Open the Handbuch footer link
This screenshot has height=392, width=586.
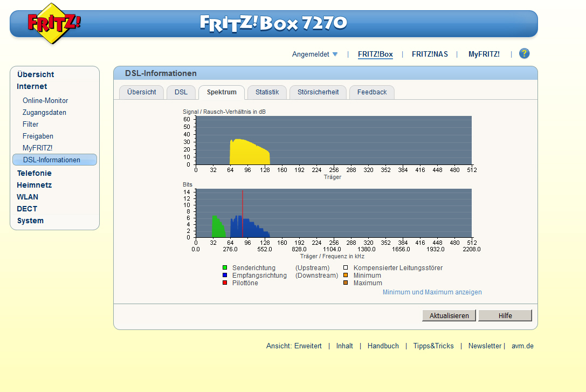pyautogui.click(x=383, y=346)
